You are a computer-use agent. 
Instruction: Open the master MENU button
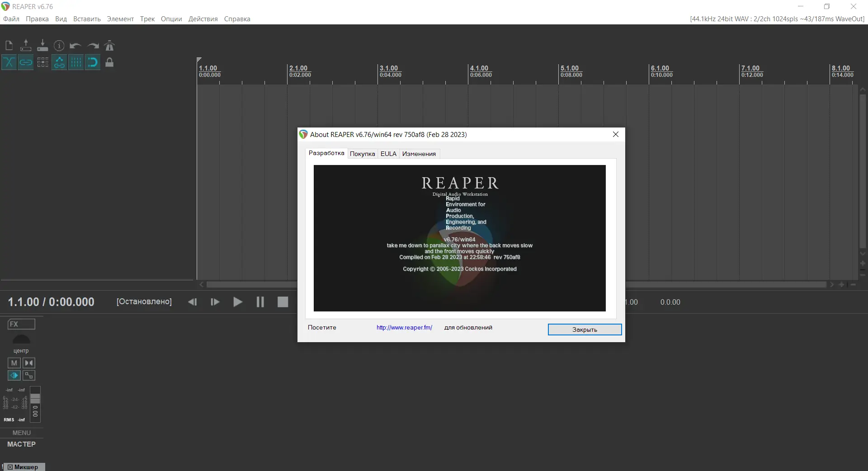tap(22, 433)
